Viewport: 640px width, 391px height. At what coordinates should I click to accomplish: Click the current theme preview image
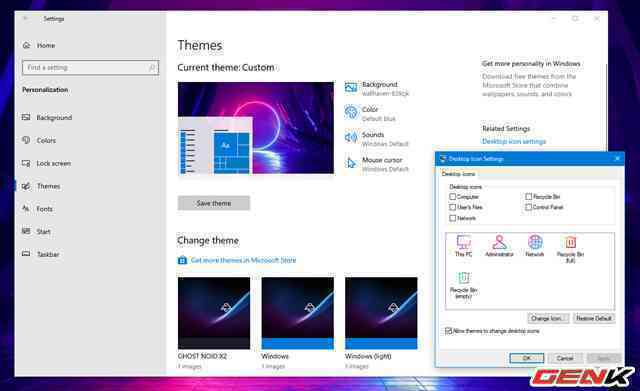tap(256, 128)
